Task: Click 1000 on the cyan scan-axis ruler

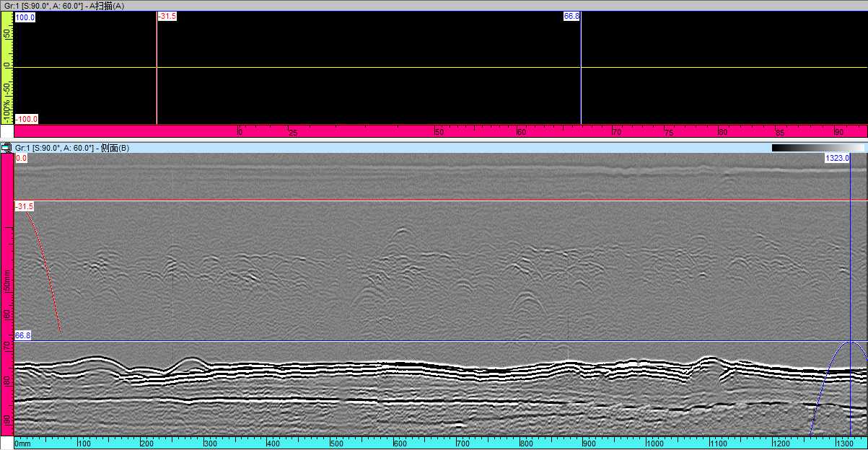Action: point(654,444)
